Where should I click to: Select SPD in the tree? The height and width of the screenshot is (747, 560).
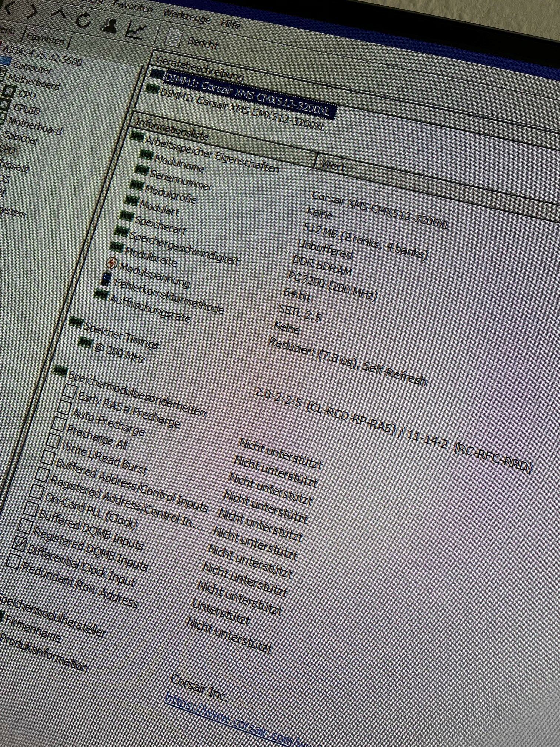[7, 149]
